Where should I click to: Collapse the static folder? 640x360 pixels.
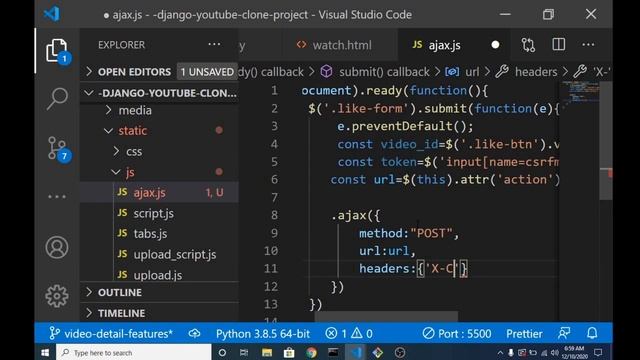pyautogui.click(x=132, y=131)
